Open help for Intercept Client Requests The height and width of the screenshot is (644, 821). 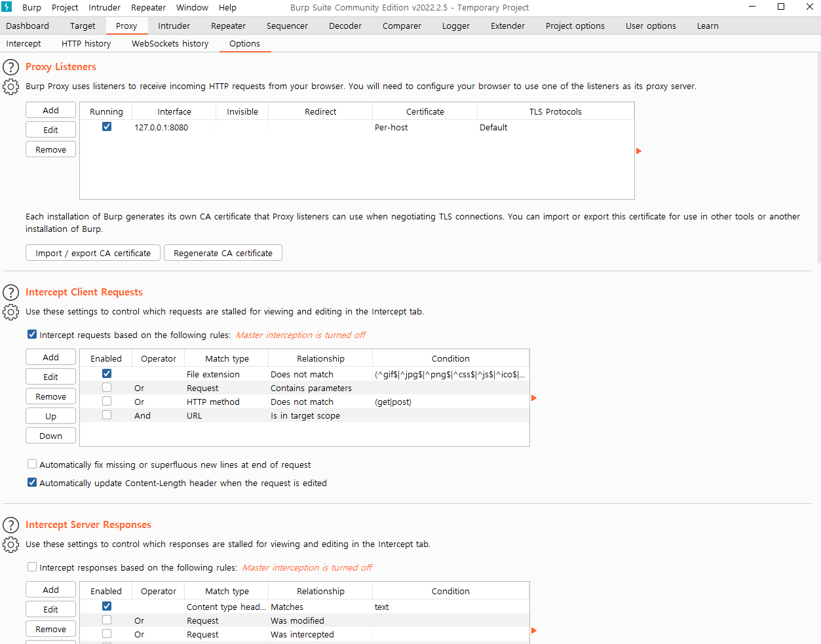11,292
